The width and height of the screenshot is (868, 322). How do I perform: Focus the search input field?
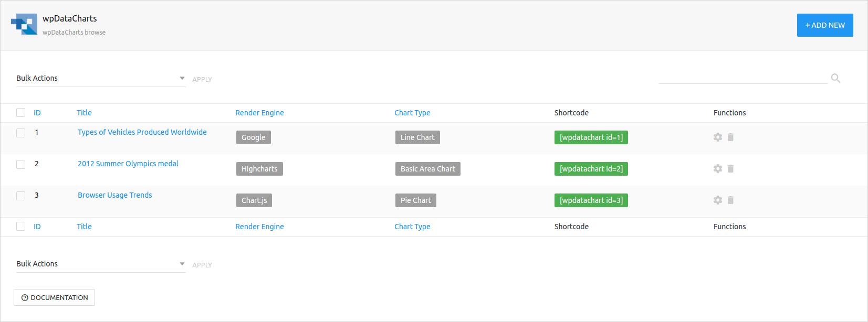(x=743, y=78)
